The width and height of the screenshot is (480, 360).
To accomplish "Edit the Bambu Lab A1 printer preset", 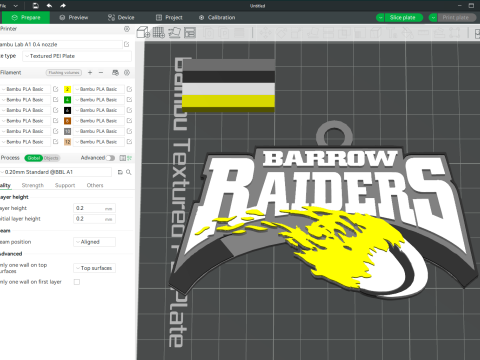I will click(x=127, y=44).
